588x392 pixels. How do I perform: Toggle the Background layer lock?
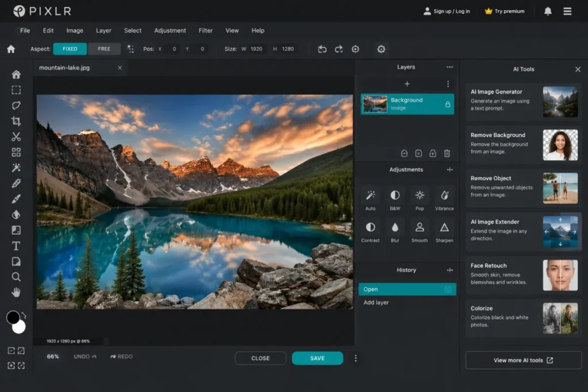point(448,104)
